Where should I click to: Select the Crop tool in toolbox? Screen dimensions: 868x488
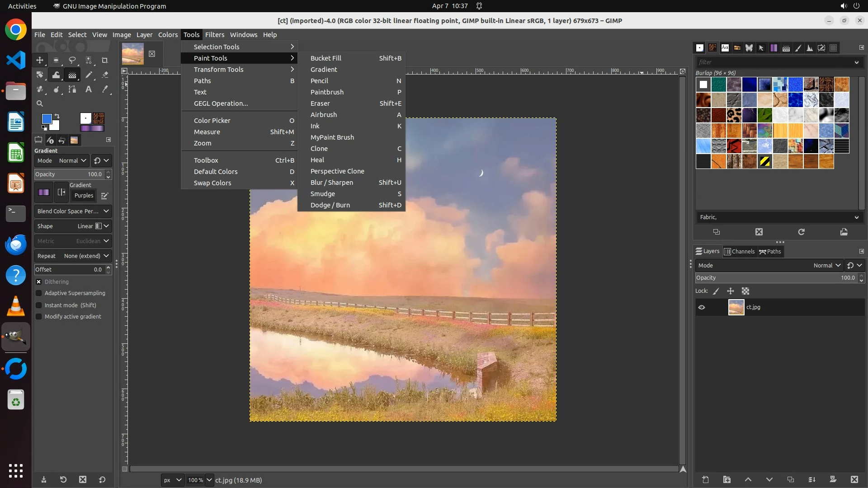coord(104,60)
